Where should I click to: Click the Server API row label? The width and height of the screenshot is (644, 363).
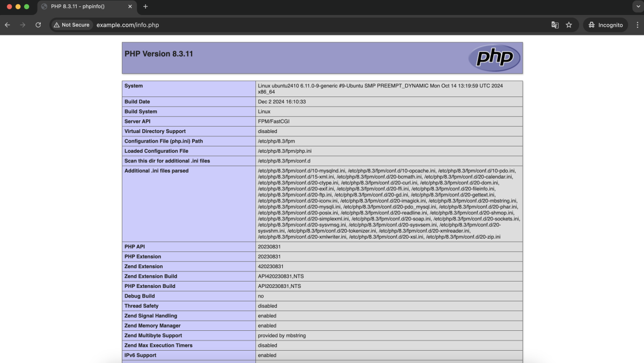click(137, 122)
